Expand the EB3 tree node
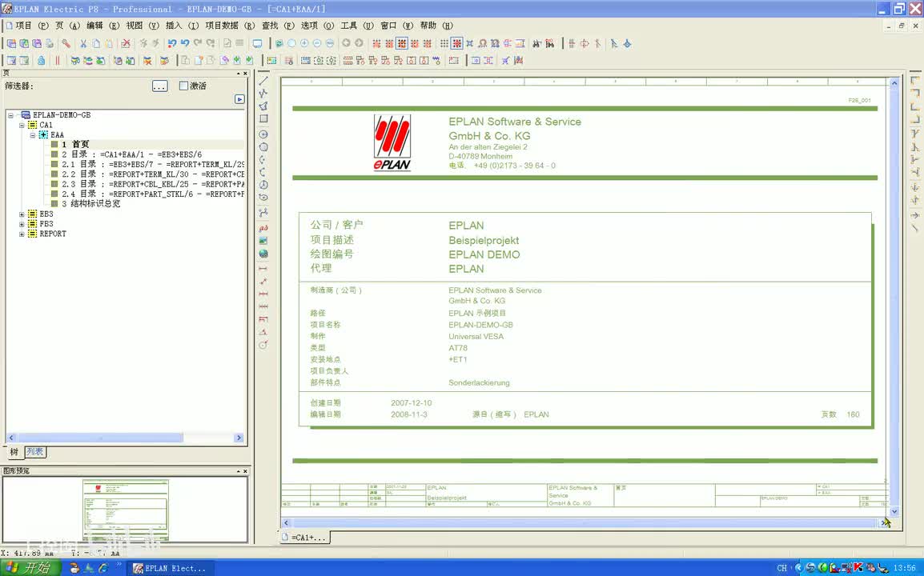The width and height of the screenshot is (924, 576). tap(22, 214)
